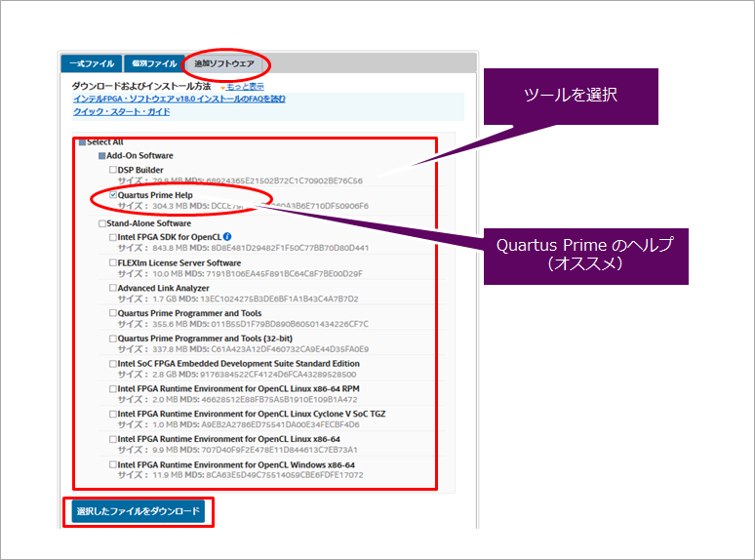
Task: Click the Quartus Prime Help label
Action: [x=155, y=195]
